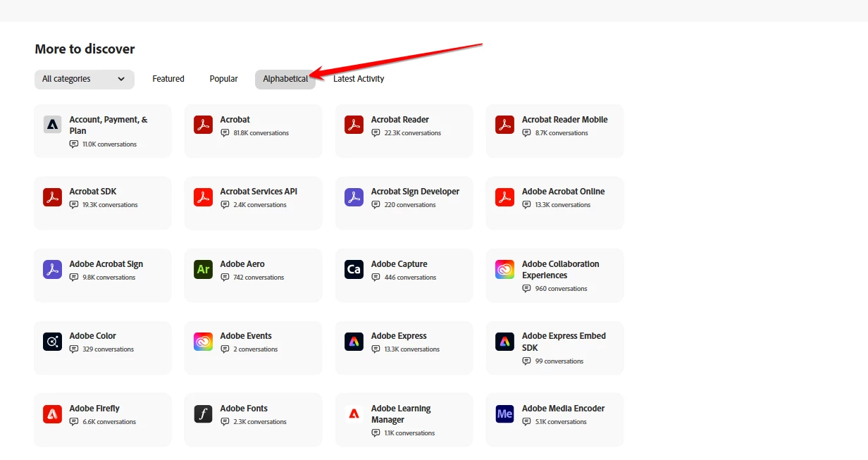
Task: Click the 'More to discover' heading
Action: (x=85, y=49)
